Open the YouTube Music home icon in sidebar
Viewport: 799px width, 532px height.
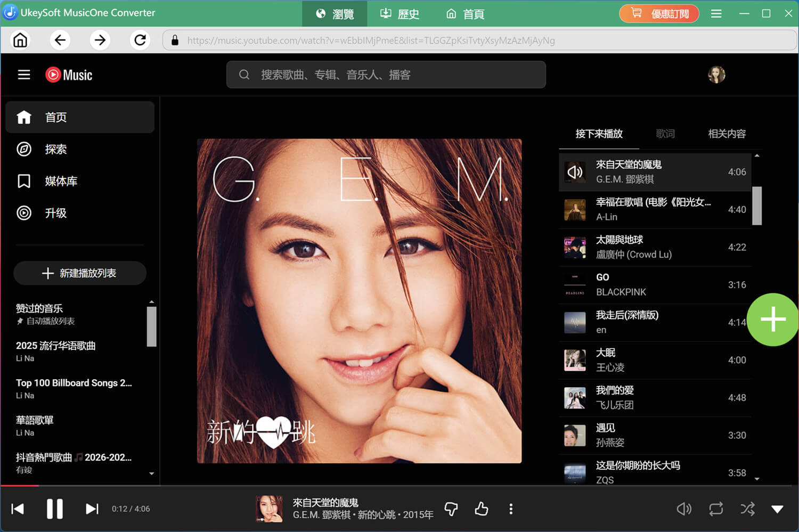pyautogui.click(x=24, y=117)
